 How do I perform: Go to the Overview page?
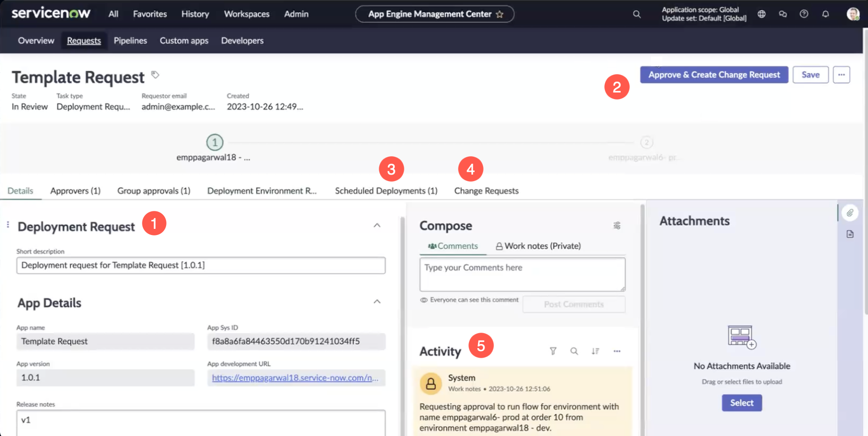pyautogui.click(x=36, y=41)
